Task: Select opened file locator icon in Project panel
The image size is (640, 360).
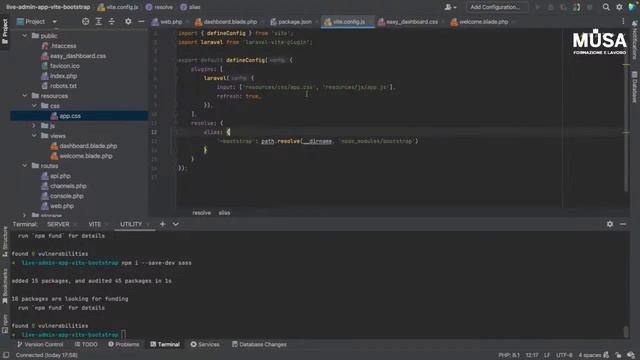Action: pyautogui.click(x=85, y=22)
